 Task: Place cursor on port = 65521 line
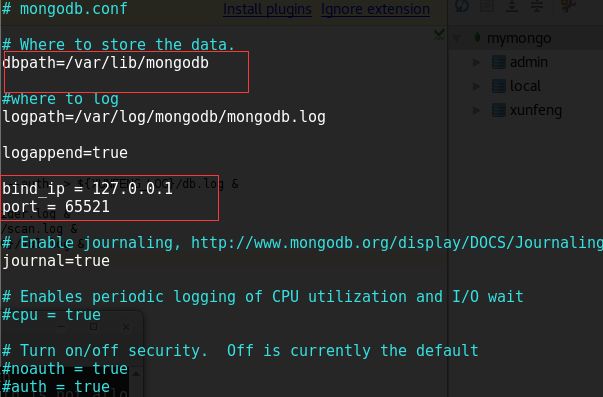[x=56, y=207]
